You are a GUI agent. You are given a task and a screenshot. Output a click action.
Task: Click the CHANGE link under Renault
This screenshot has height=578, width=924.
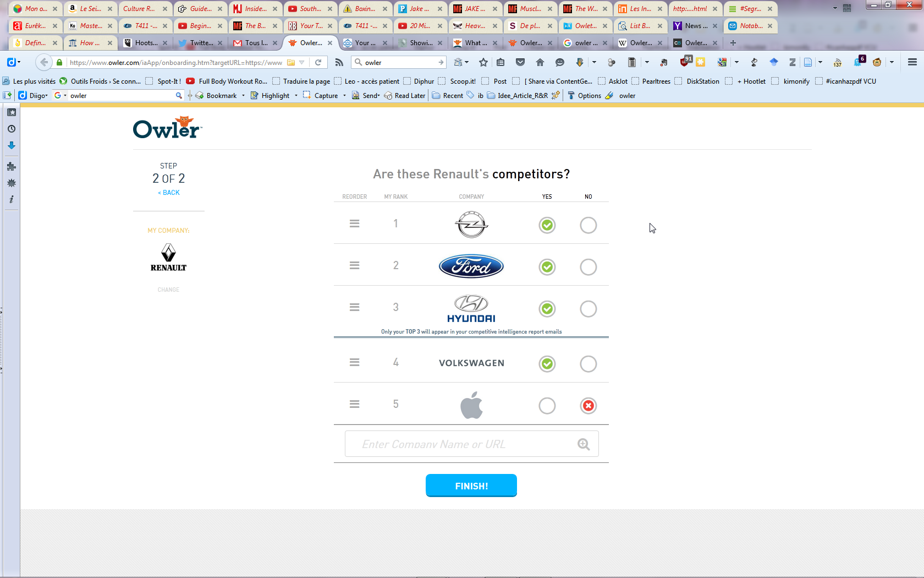click(x=168, y=290)
